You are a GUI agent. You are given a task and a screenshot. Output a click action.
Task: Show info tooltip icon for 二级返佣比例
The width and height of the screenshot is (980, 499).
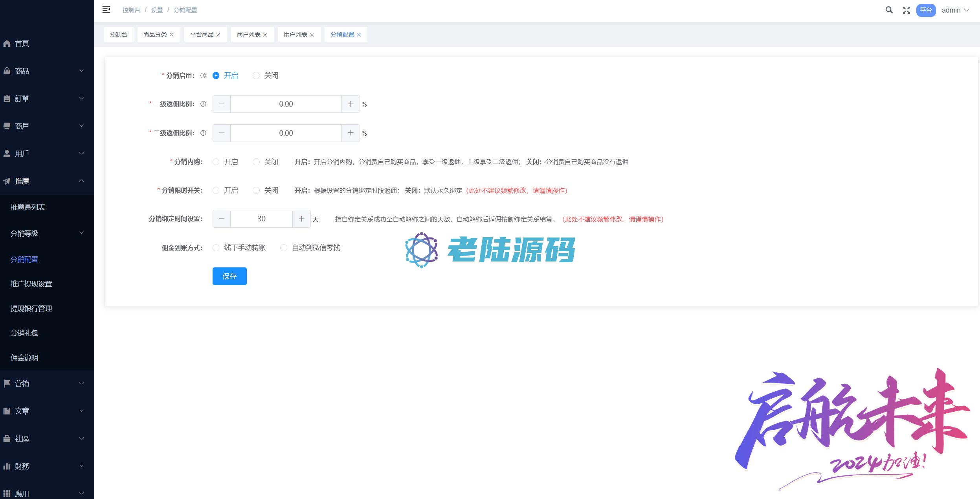tap(203, 133)
